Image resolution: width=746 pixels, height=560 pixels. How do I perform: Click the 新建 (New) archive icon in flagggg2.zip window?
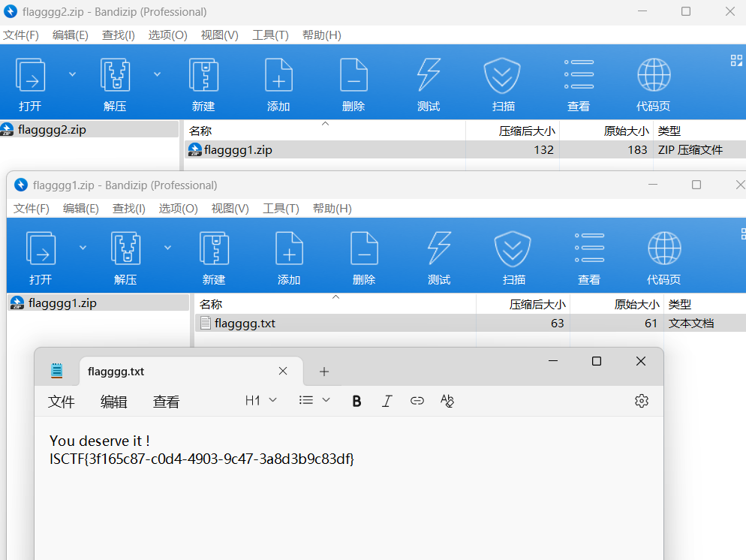pyautogui.click(x=203, y=75)
